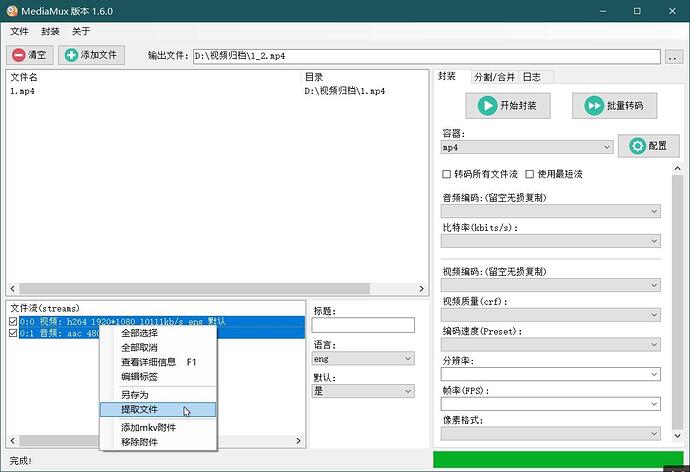Open the 编码速度(Preset) dropdown
The width and height of the screenshot is (690, 472).
(551, 344)
